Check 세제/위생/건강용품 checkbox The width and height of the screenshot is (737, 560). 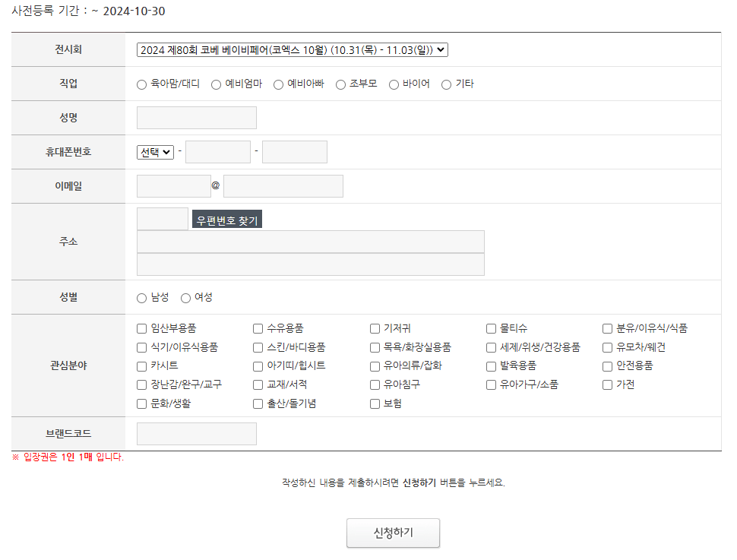(491, 347)
